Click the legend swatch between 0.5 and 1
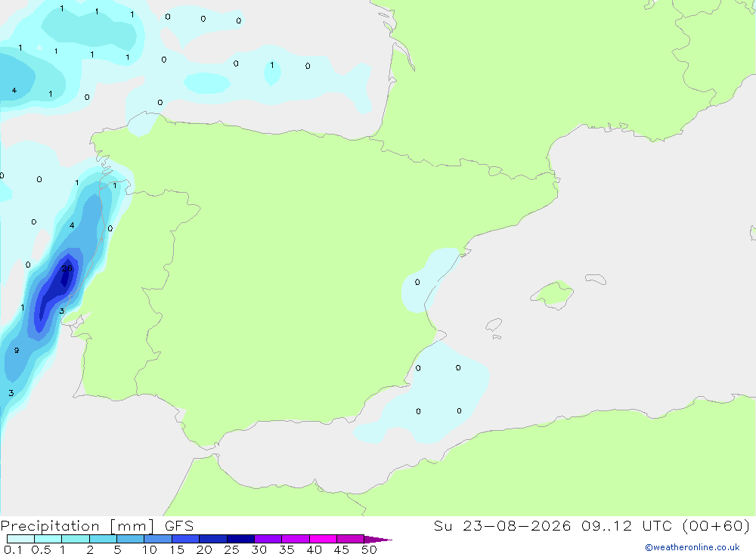Image resolution: width=756 pixels, height=554 pixels. point(48,539)
